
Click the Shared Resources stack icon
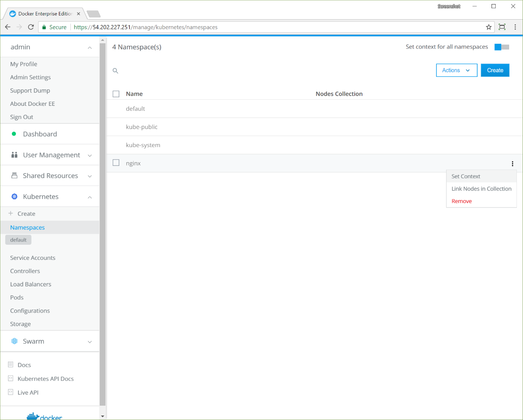(14, 176)
